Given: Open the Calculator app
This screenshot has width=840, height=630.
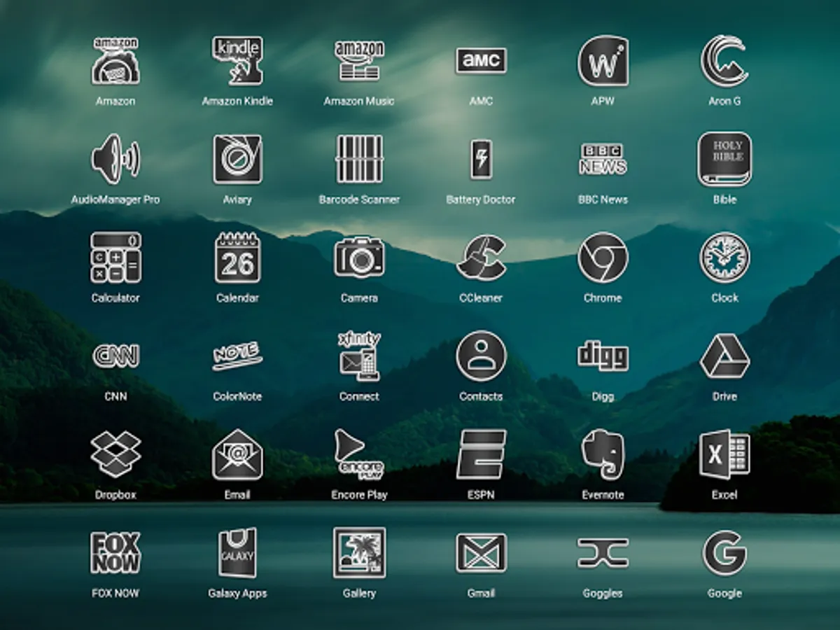Looking at the screenshot, I should point(115,258).
